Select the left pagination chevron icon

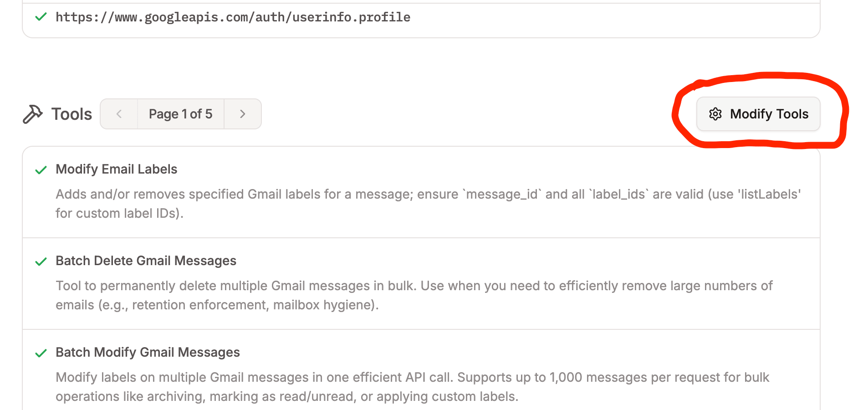118,114
